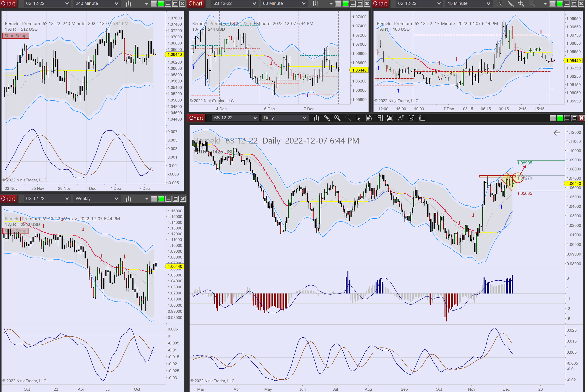The width and height of the screenshot is (585, 392).
Task: Toggle green link button on Daily chart
Action: pyautogui.click(x=560, y=118)
